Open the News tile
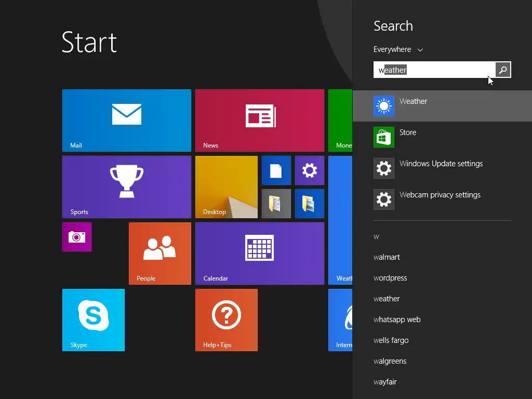532x399 pixels. point(260,121)
